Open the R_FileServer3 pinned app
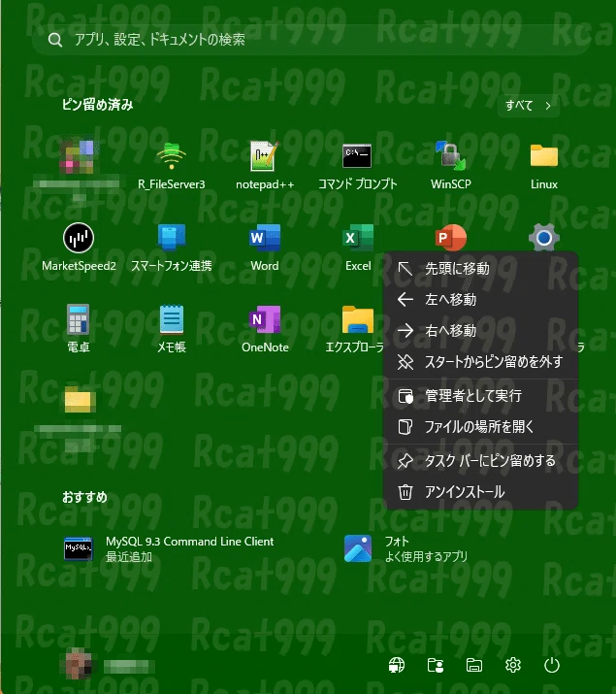Image resolution: width=616 pixels, height=694 pixels. 172,166
